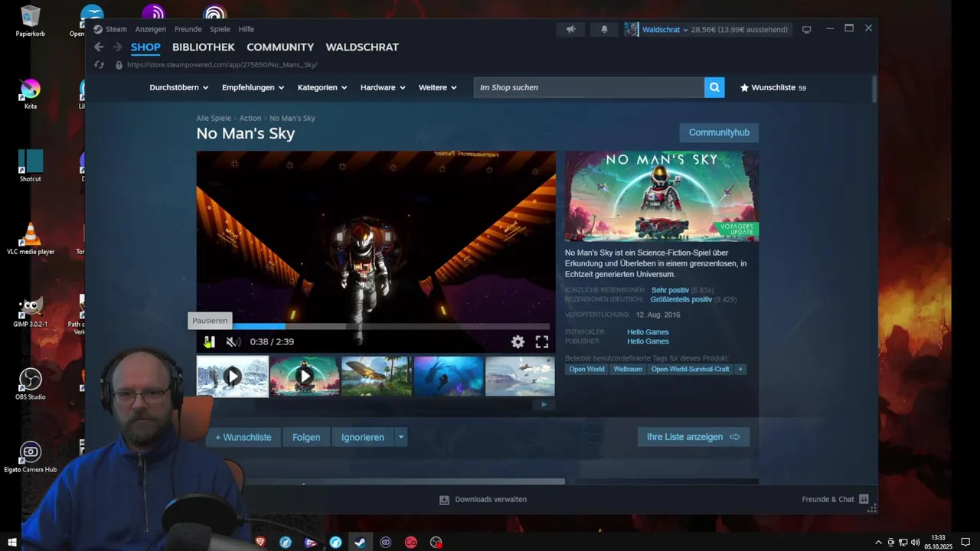Open Krita desktop shortcut
This screenshot has height=551, width=980.
click(x=31, y=94)
